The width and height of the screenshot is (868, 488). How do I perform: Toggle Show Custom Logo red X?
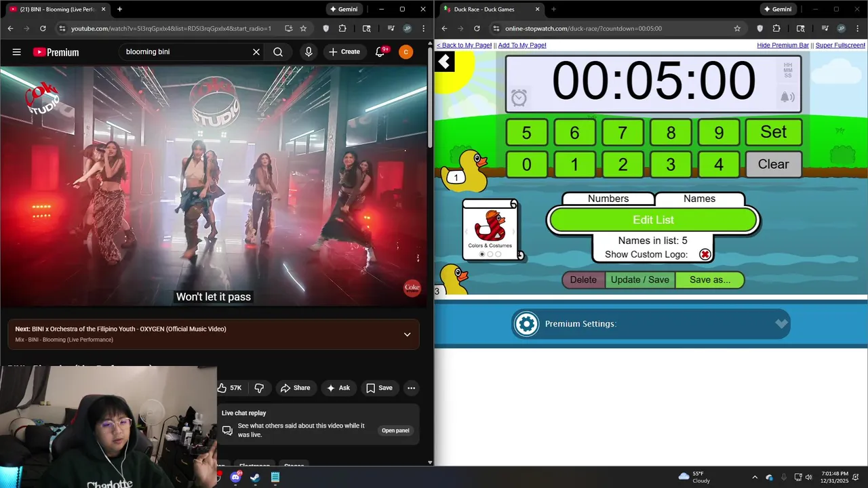pos(705,254)
